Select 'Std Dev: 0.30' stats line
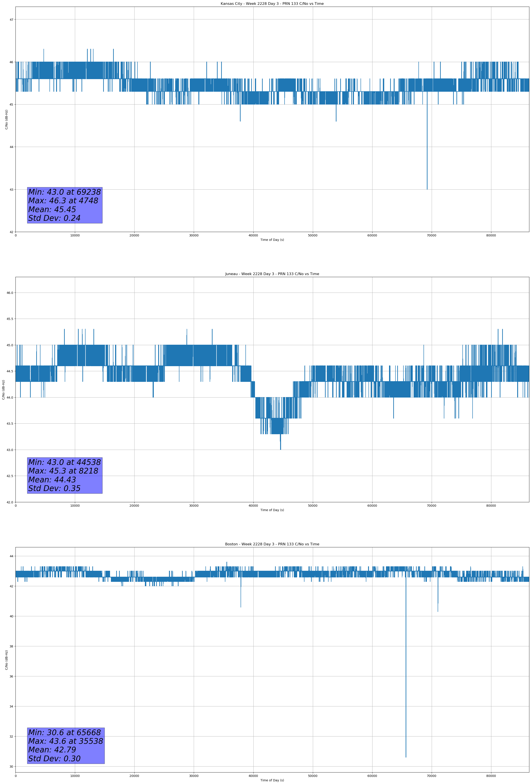 (54, 759)
